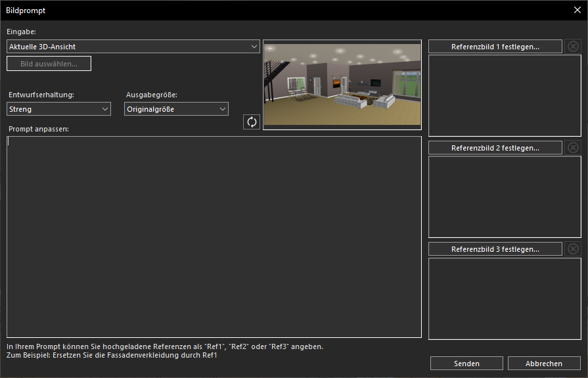The image size is (588, 378).
Task: Open the Eingabe dropdown 'Aktuelle 3D-Ansicht'
Action: coord(133,47)
